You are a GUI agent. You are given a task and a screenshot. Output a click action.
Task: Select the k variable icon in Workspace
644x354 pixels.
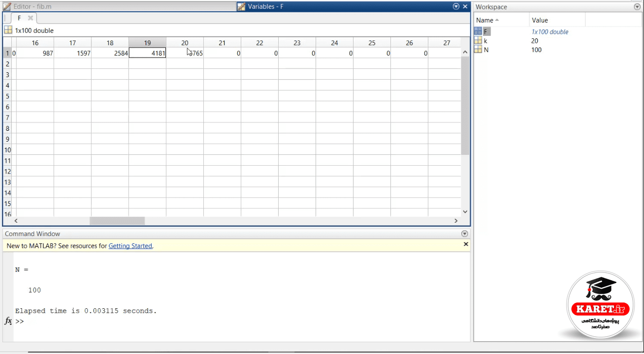(478, 41)
